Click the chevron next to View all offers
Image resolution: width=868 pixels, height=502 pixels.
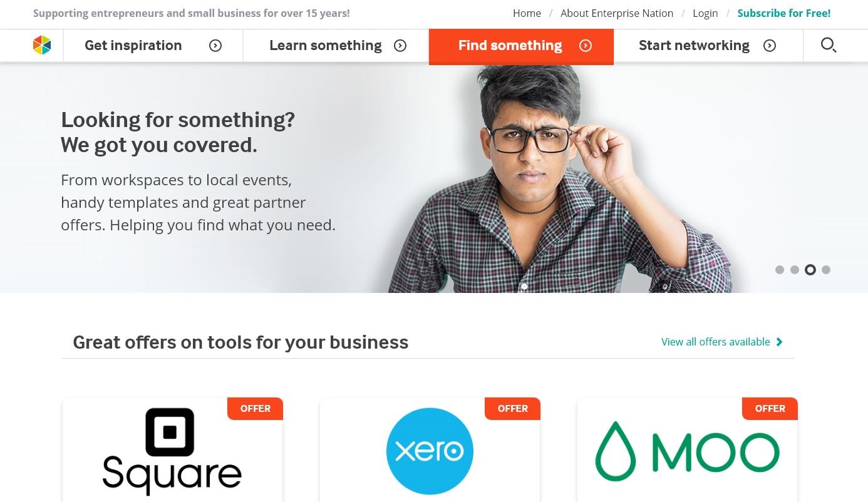(x=779, y=342)
